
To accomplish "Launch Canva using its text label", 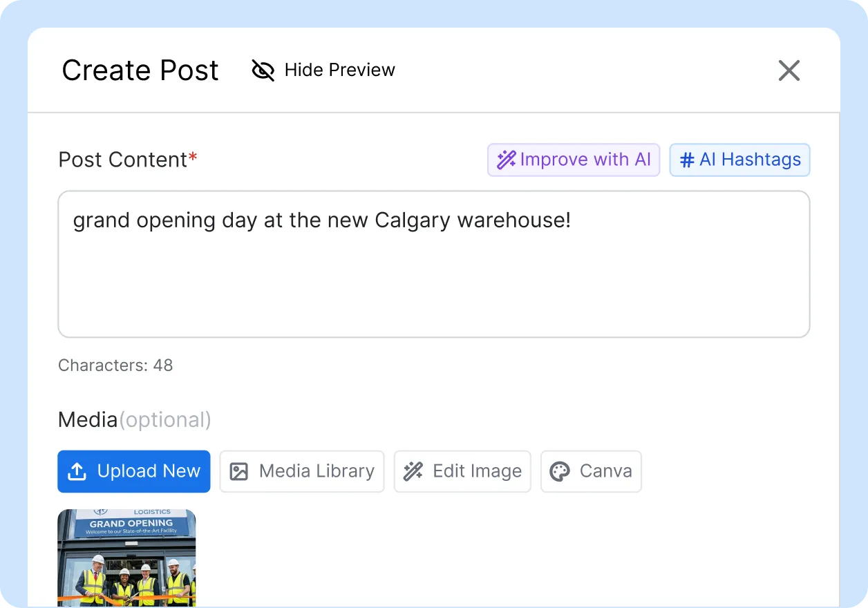I will [x=605, y=471].
